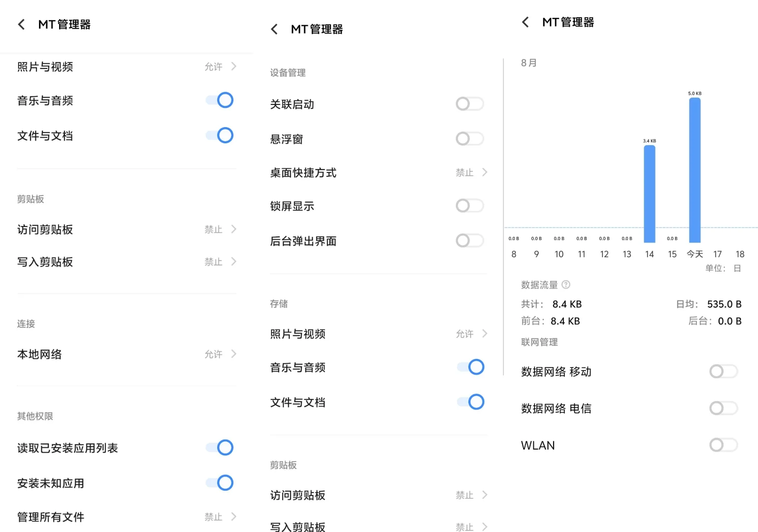Toggle the 锁屏显示 switch

[x=469, y=205]
